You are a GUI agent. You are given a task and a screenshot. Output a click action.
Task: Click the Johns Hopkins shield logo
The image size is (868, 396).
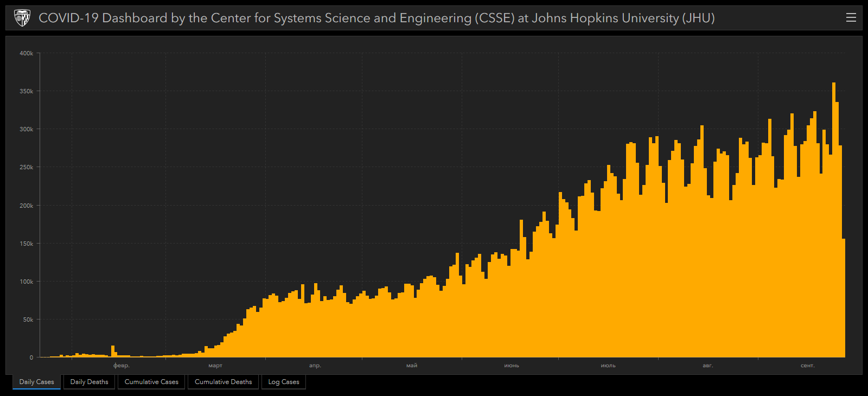click(22, 18)
